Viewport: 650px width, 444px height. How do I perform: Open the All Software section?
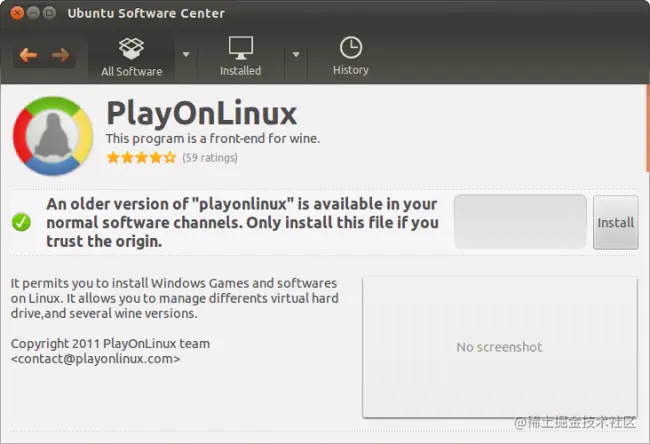[131, 57]
